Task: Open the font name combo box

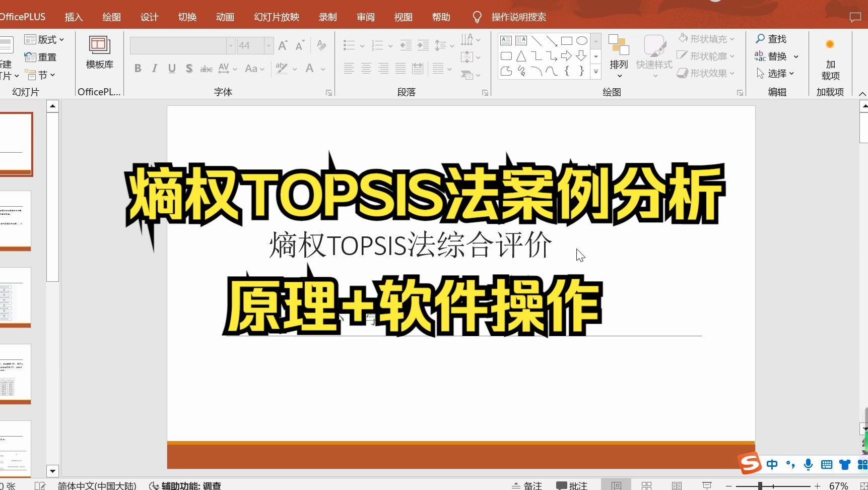Action: point(182,46)
